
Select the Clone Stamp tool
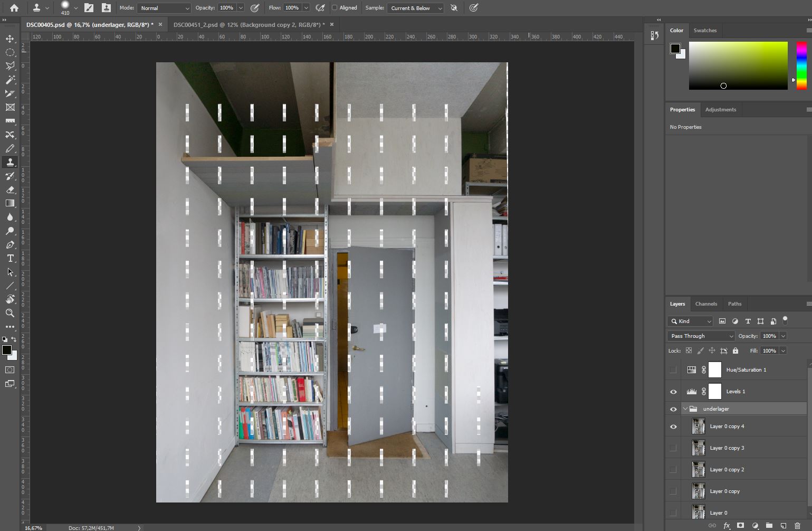point(9,162)
